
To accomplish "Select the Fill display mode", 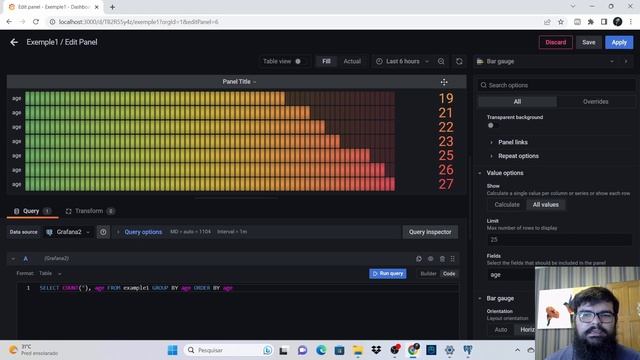I will point(326,61).
